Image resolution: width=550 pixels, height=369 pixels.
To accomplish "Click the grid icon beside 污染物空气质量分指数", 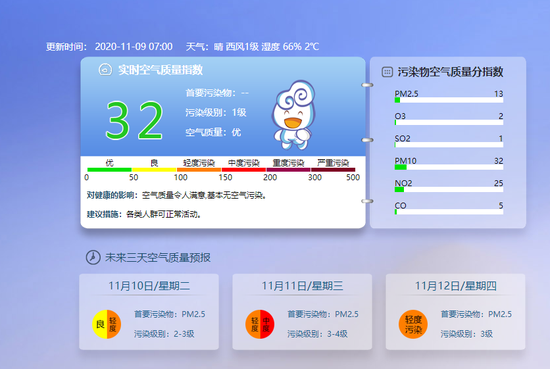I will pyautogui.click(x=387, y=72).
